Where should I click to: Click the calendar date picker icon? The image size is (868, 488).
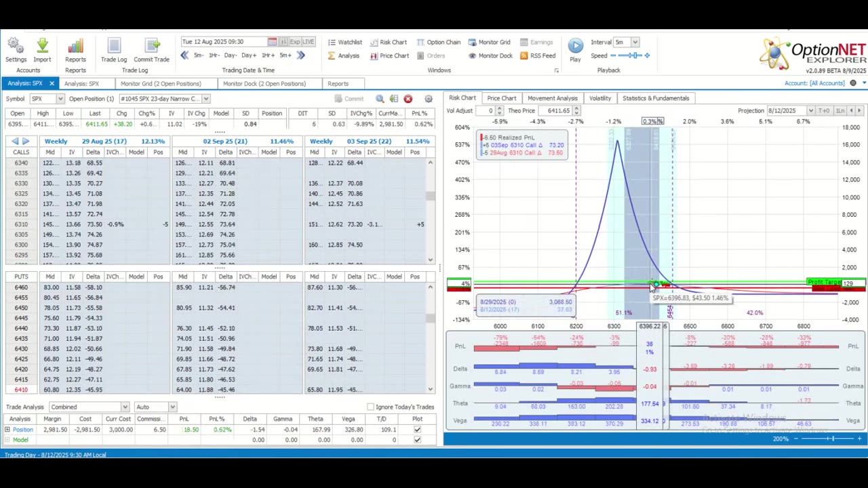click(272, 42)
